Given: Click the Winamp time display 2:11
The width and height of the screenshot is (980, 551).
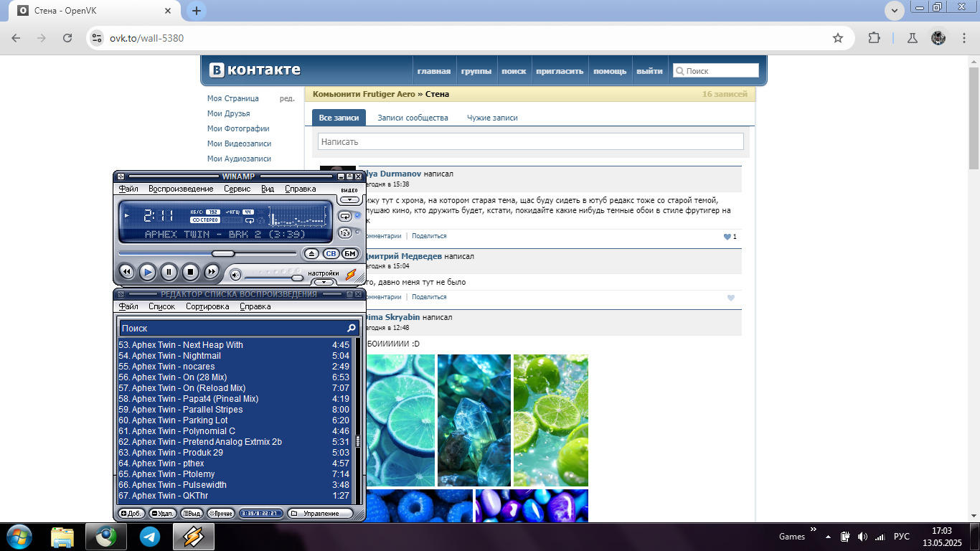Looking at the screenshot, I should tap(159, 215).
